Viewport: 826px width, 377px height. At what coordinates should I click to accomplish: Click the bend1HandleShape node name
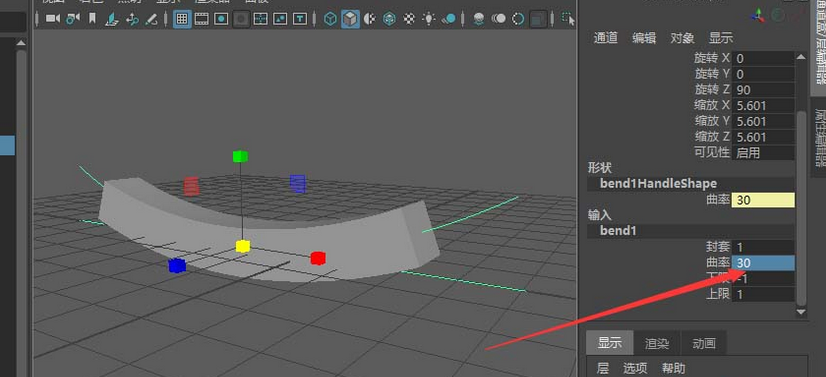pyautogui.click(x=658, y=183)
